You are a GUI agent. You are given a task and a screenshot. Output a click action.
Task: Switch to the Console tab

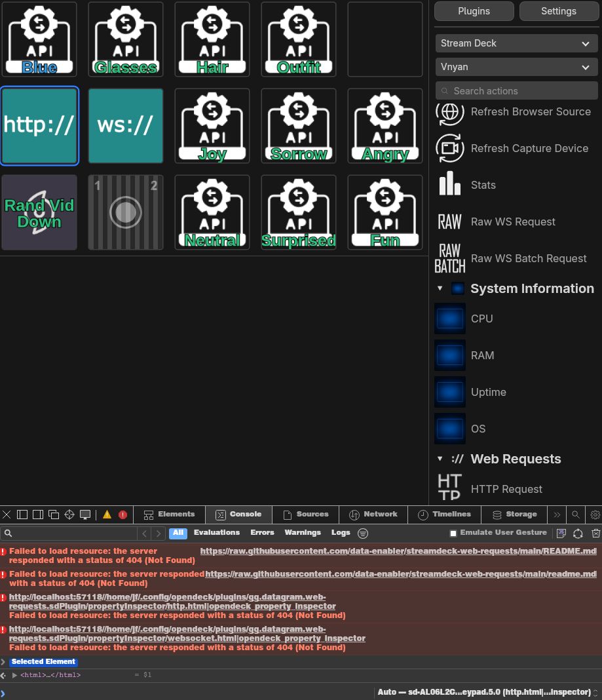(x=238, y=515)
